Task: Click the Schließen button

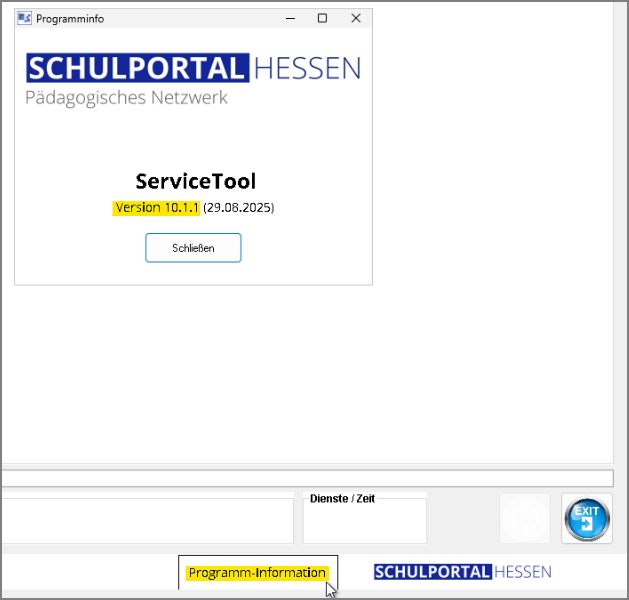Action: click(193, 248)
